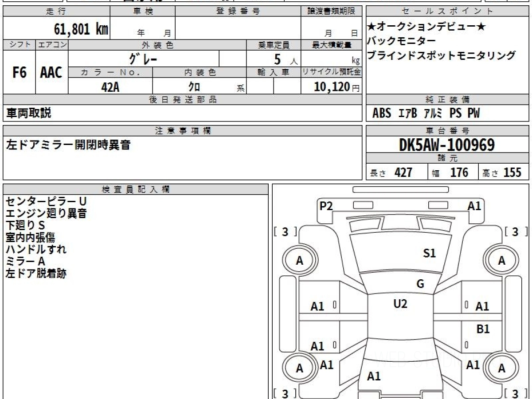Click the B1 mark on the diagram
The image size is (532, 399).
point(483,329)
